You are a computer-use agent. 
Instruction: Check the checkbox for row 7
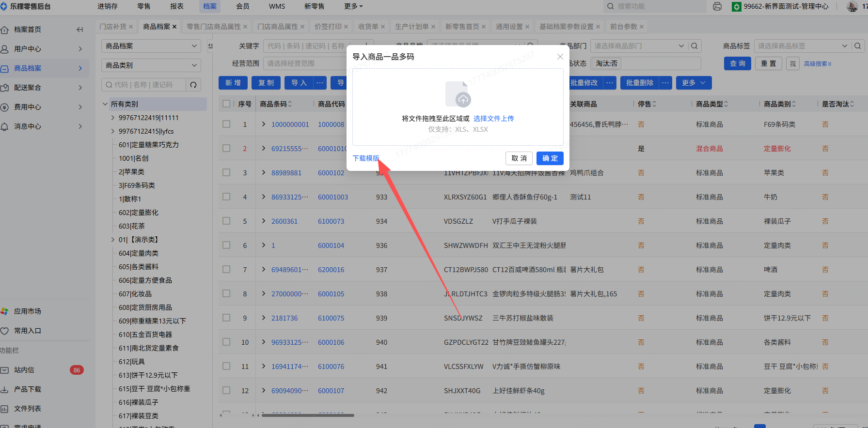pyautogui.click(x=226, y=269)
